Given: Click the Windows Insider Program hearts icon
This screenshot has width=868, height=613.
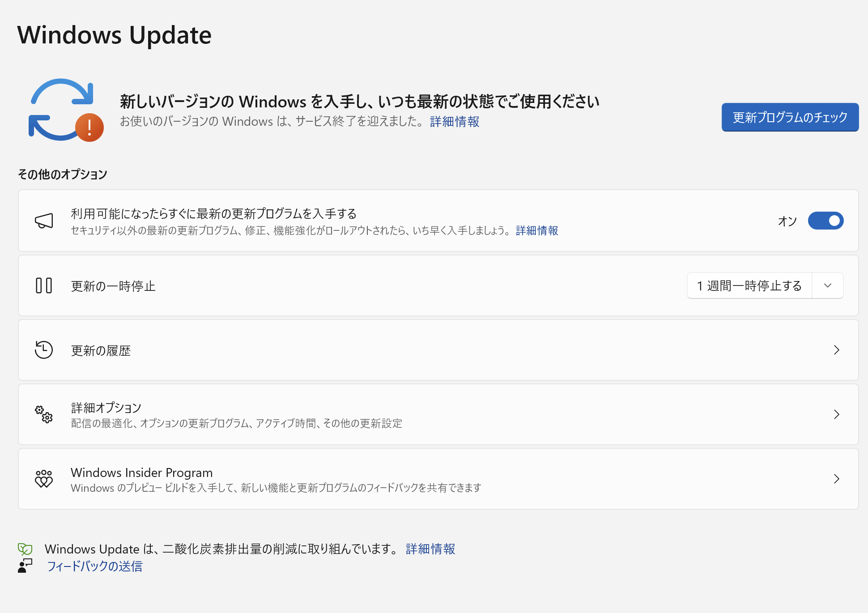Looking at the screenshot, I should 44,479.
